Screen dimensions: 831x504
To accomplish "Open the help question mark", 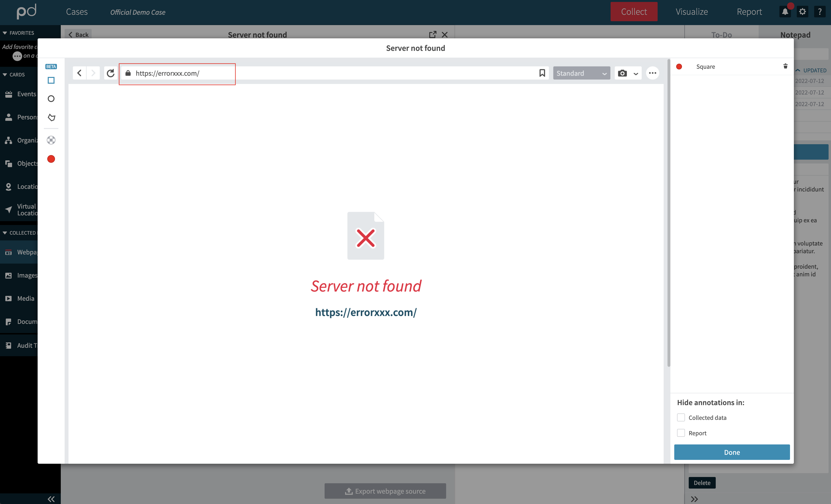I will 819,12.
